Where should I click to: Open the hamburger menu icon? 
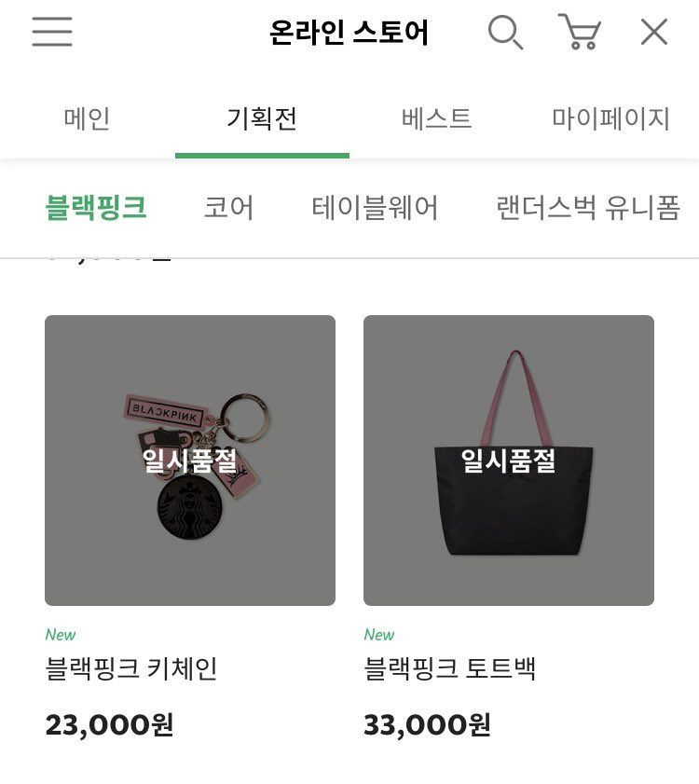52,32
